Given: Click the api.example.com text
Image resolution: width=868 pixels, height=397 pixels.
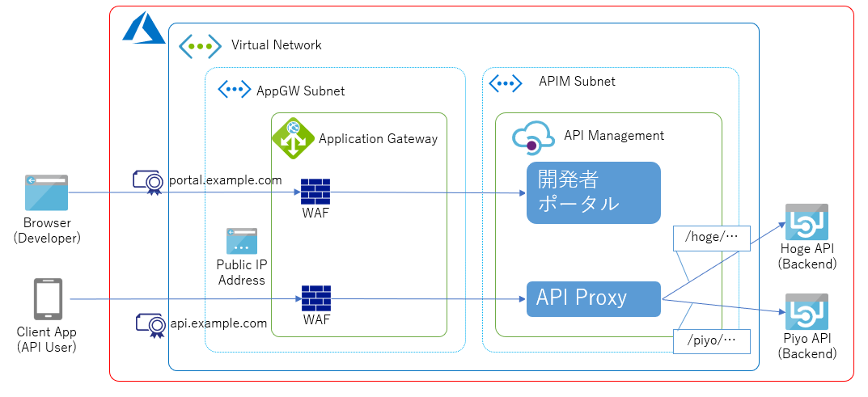Looking at the screenshot, I should (x=218, y=323).
